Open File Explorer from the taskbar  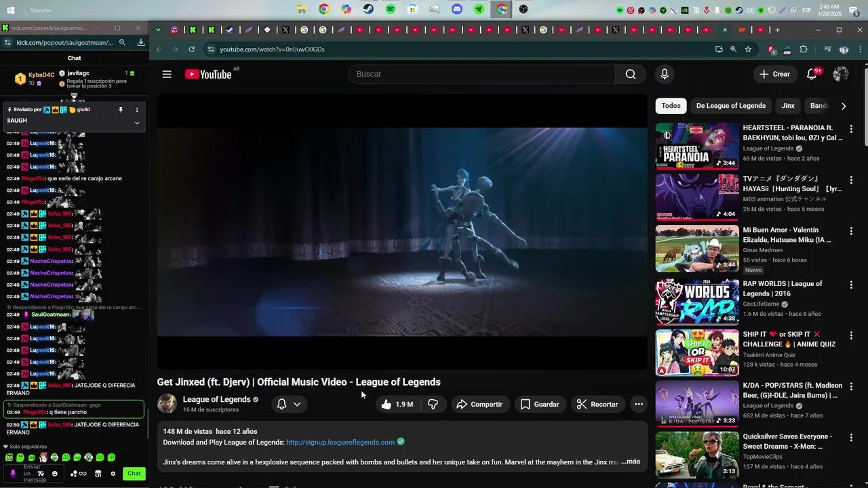click(x=302, y=9)
